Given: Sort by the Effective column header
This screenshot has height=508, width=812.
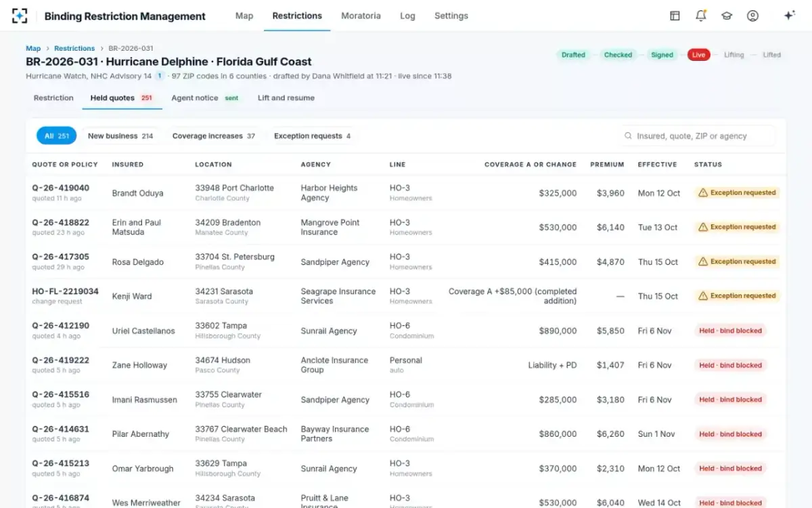Looking at the screenshot, I should pos(657,165).
